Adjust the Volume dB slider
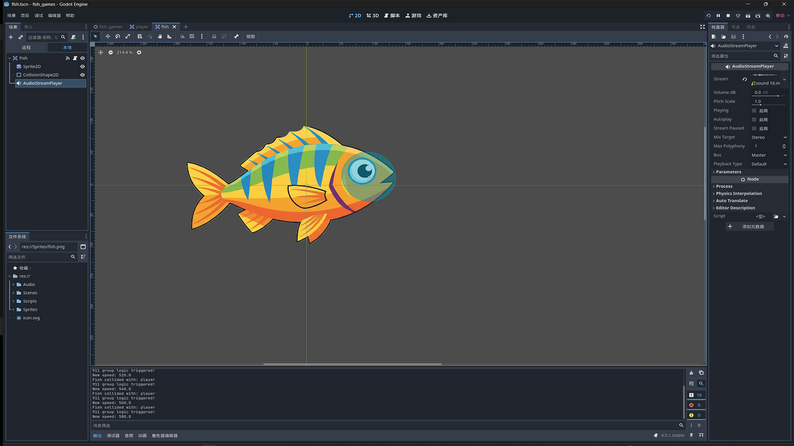 click(769, 96)
